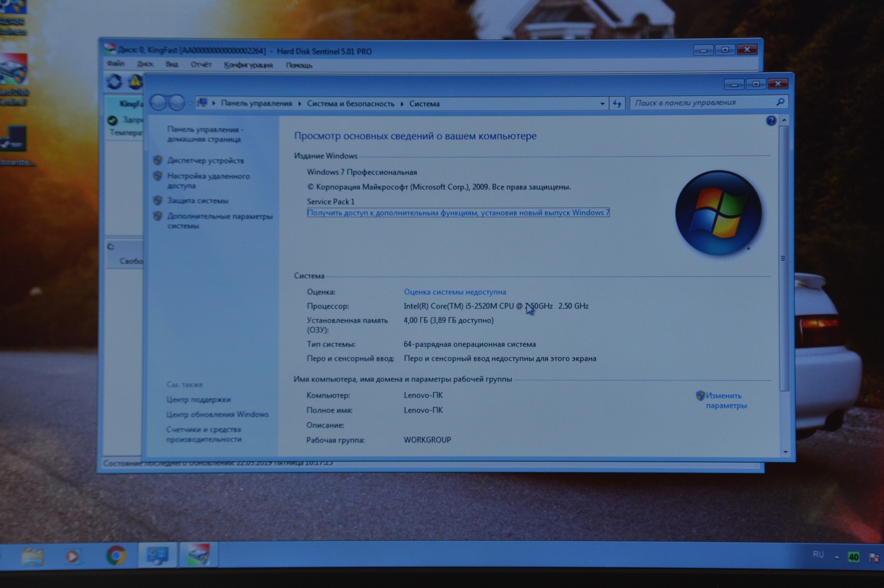Click scrollbar up arrow in System window
The width and height of the screenshot is (884, 588).
coord(784,120)
